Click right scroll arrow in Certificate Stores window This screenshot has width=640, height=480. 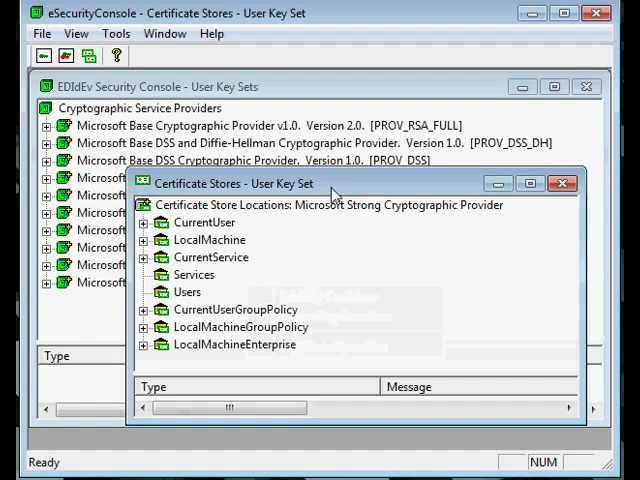[x=569, y=408]
